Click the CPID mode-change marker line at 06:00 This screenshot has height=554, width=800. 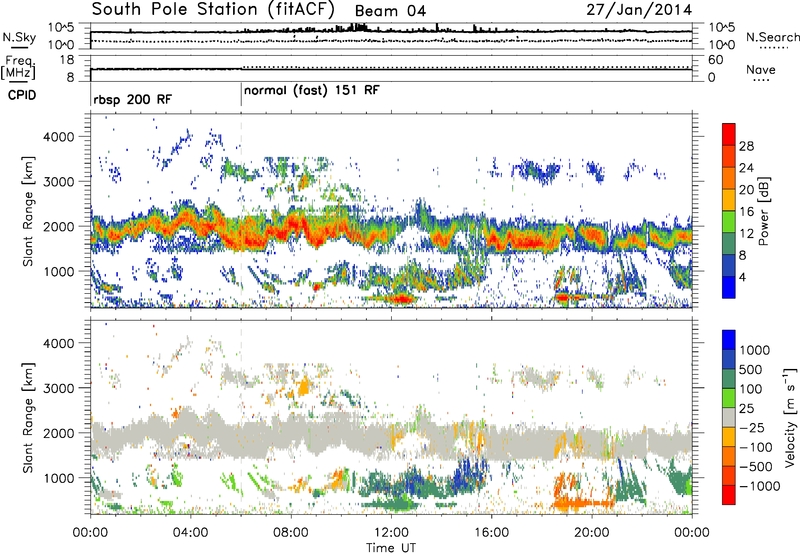point(241,94)
